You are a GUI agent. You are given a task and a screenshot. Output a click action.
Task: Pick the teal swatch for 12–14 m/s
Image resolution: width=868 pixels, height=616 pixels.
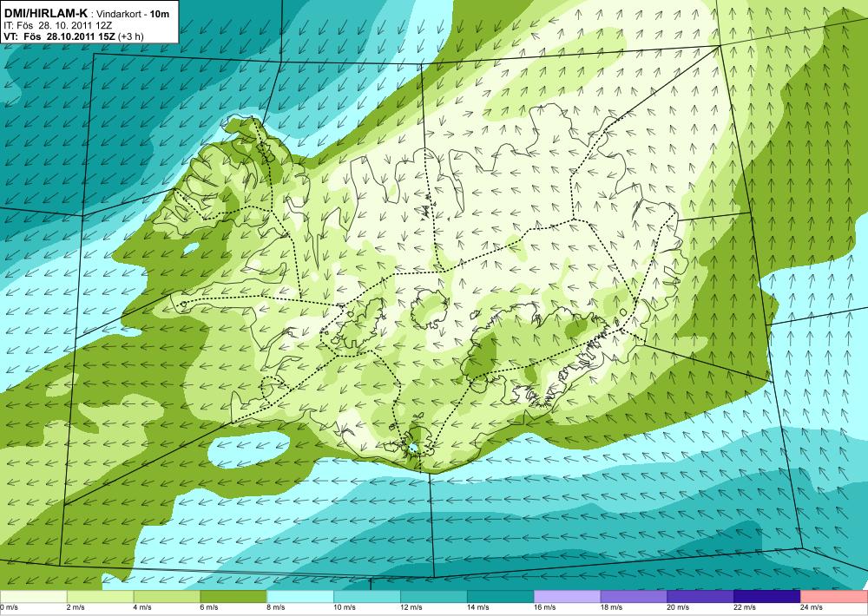point(433,597)
